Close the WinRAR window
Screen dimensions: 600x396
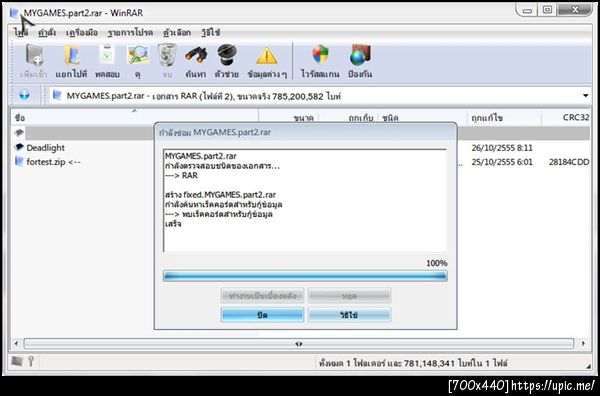(x=575, y=10)
